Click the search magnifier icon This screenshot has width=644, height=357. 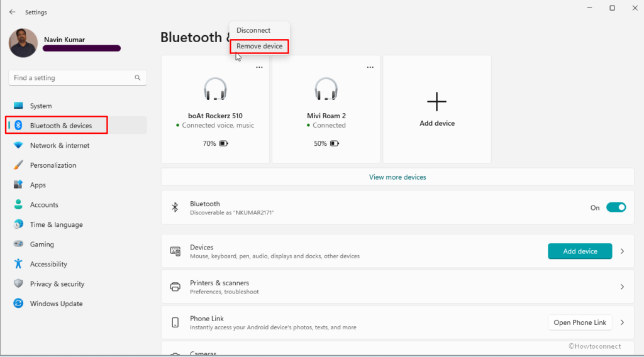[138, 77]
